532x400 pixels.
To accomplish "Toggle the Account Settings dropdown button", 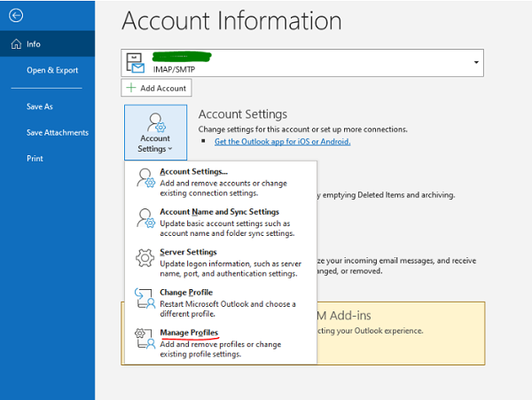I will (x=155, y=132).
